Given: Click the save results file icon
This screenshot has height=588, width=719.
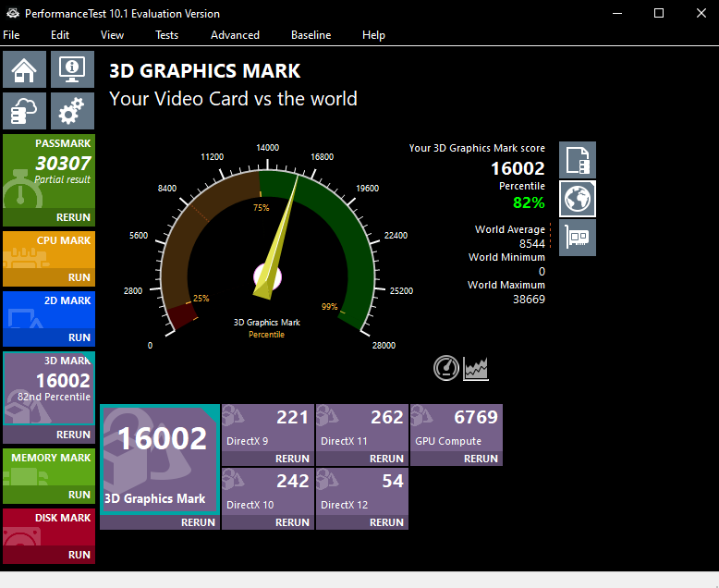Looking at the screenshot, I should pos(578,160).
